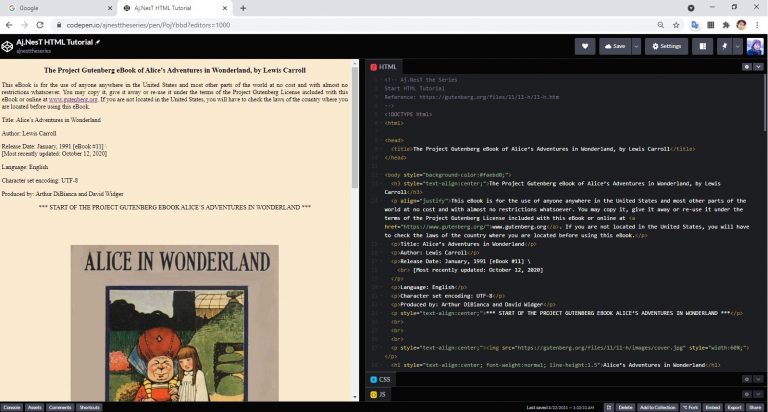
Task: Open the CSS editor panel tab
Action: coord(384,380)
